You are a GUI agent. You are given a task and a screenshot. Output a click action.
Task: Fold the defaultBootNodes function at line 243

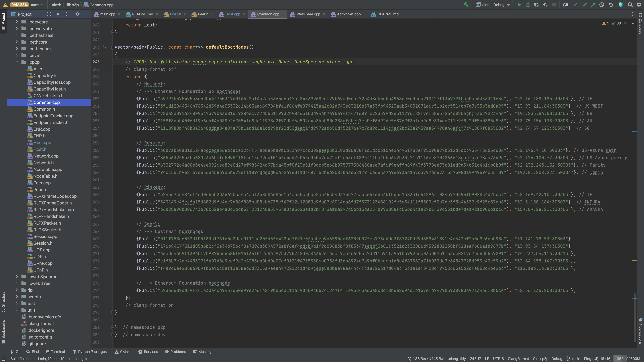(x=113, y=47)
